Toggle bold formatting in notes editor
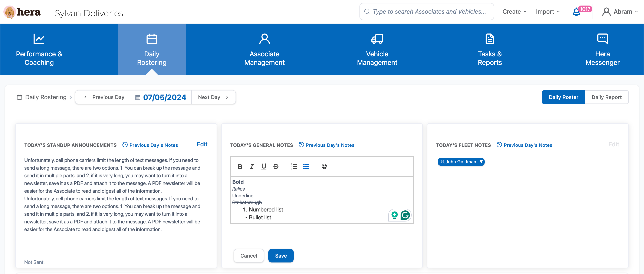 pos(240,166)
